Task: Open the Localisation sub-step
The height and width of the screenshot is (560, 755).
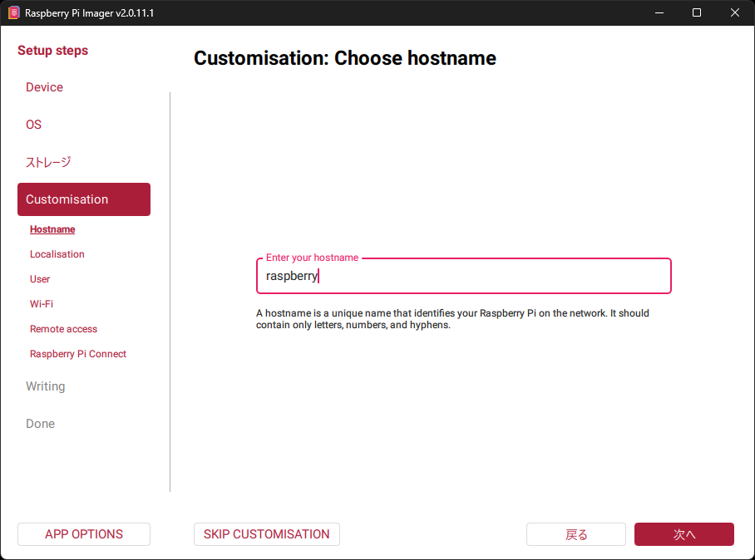Action: (57, 254)
